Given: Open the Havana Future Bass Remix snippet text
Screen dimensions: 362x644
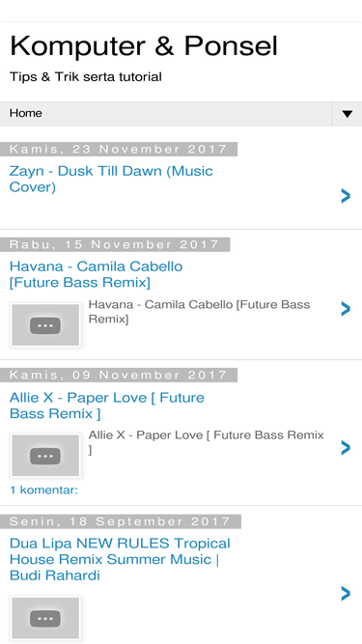Looking at the screenshot, I should pyautogui.click(x=199, y=312).
